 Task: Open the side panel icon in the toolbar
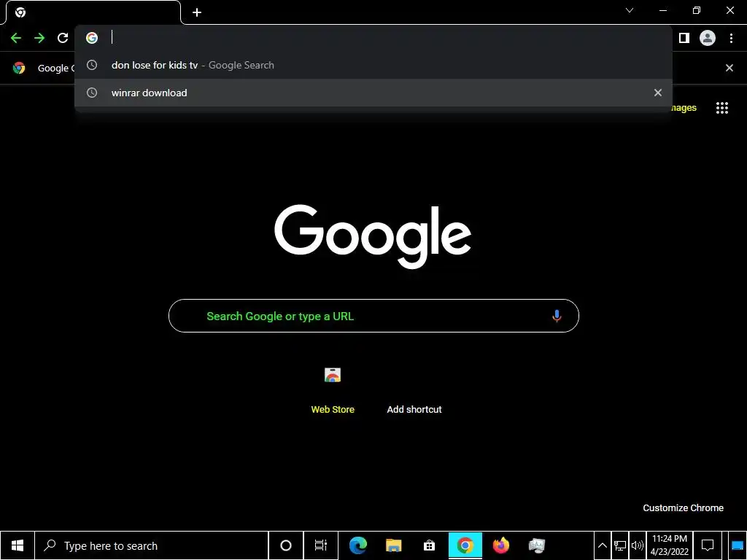point(684,38)
